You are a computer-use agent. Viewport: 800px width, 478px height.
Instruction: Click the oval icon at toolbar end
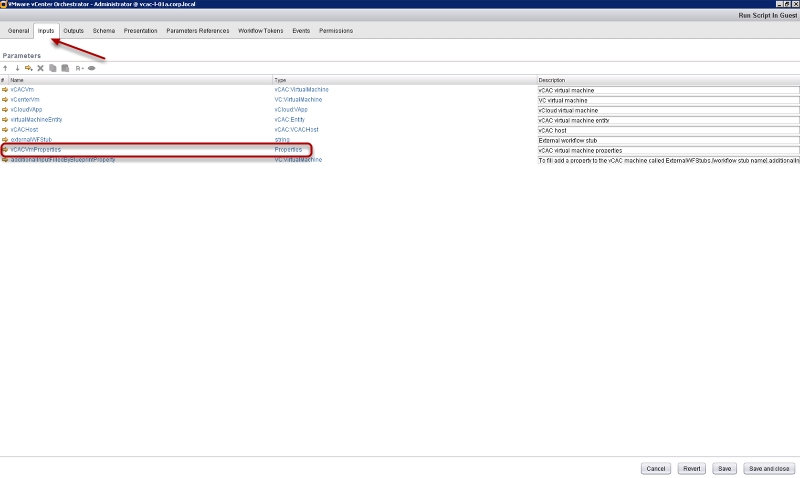click(x=92, y=68)
